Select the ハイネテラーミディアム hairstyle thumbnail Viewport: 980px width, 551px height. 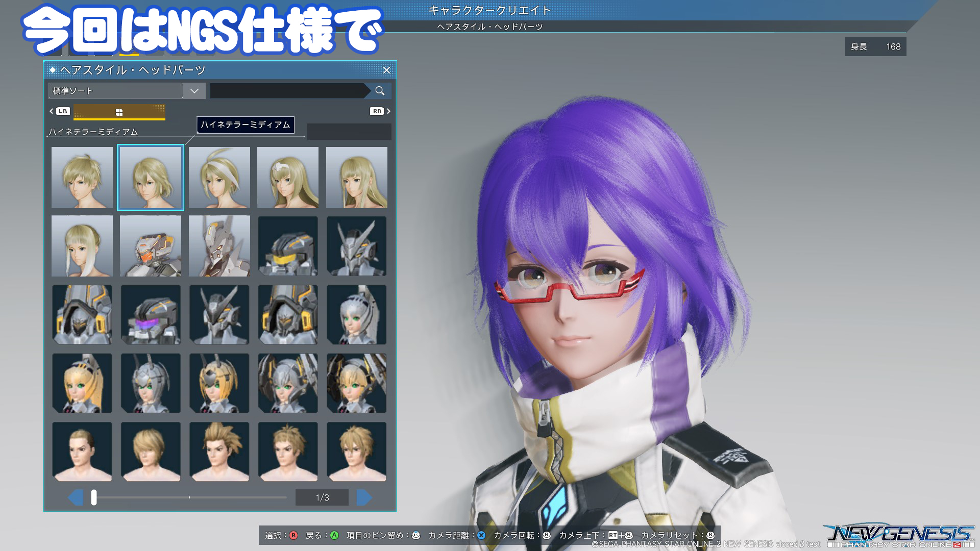coord(150,178)
